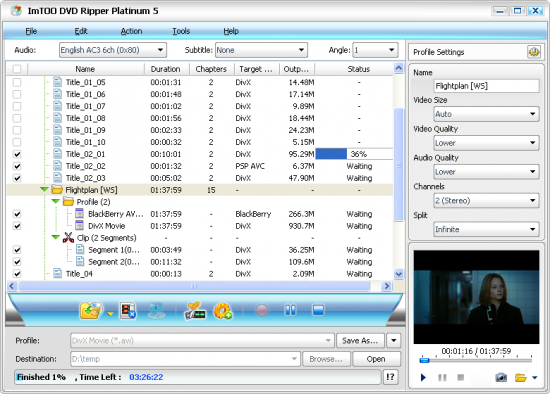
Task: Play the preview video
Action: 423,378
